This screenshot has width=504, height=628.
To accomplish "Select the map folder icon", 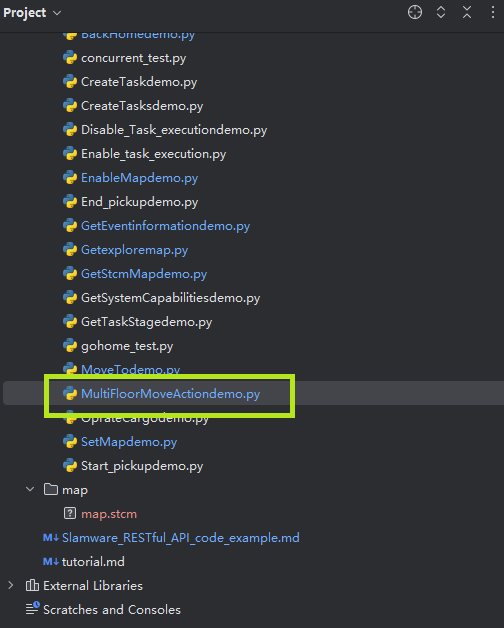I will point(51,489).
